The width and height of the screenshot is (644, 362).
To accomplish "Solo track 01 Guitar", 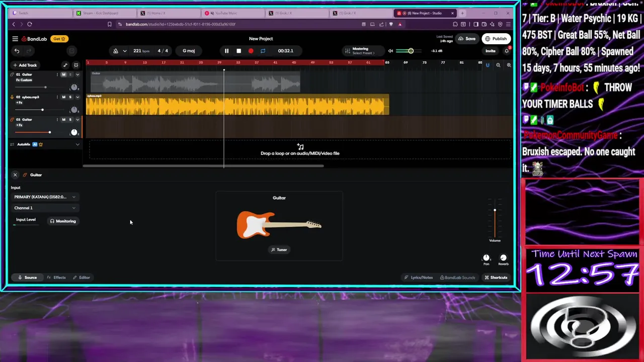I will pos(70,74).
